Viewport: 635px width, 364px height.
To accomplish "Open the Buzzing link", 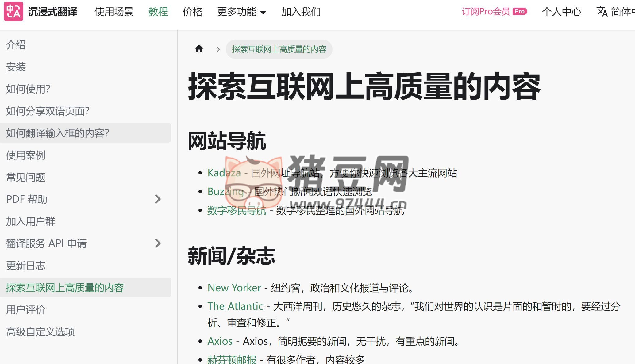I will pyautogui.click(x=226, y=192).
